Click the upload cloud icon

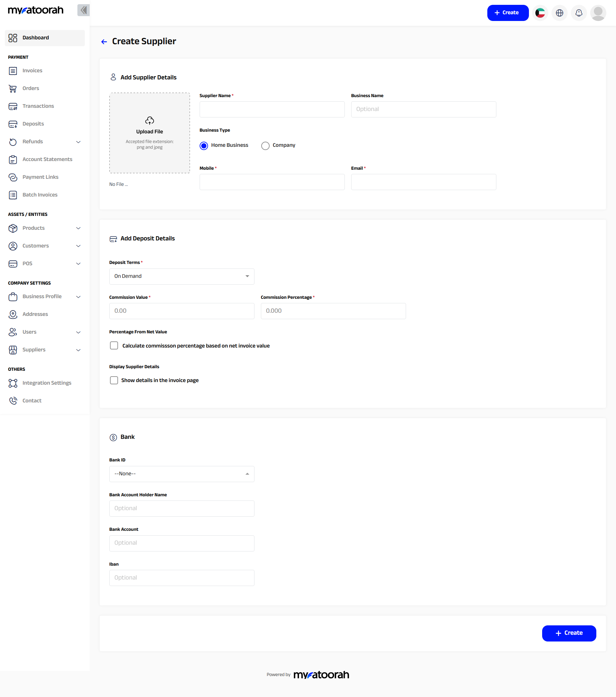click(149, 120)
